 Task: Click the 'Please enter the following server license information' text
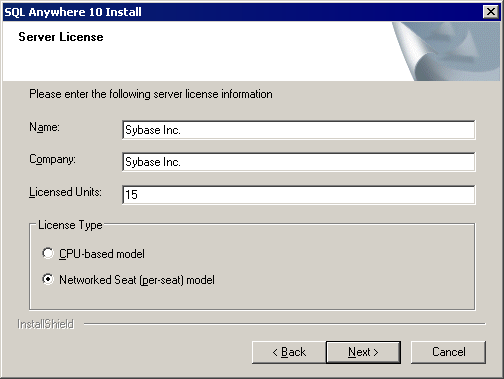(151, 94)
